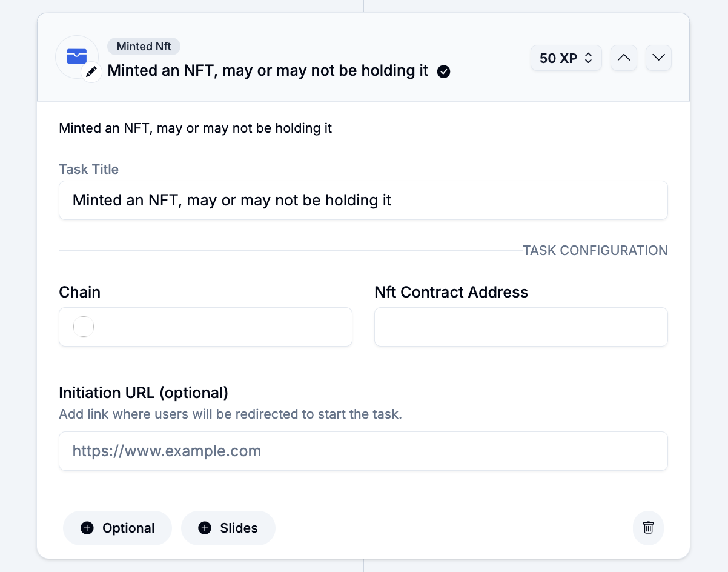Open the 50 XP reward selector
The height and width of the screenshot is (572, 728).
tap(565, 58)
